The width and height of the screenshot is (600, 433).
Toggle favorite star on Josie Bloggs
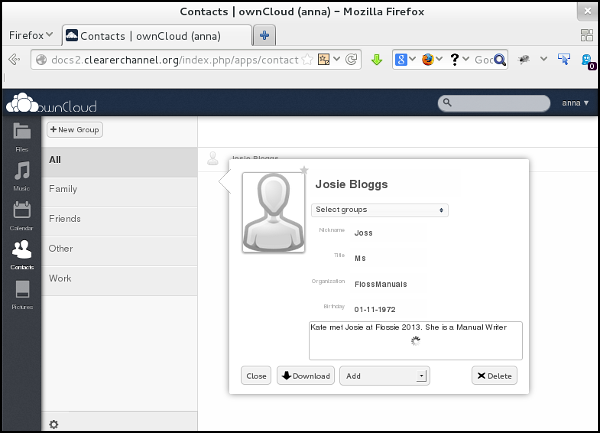pyautogui.click(x=304, y=169)
